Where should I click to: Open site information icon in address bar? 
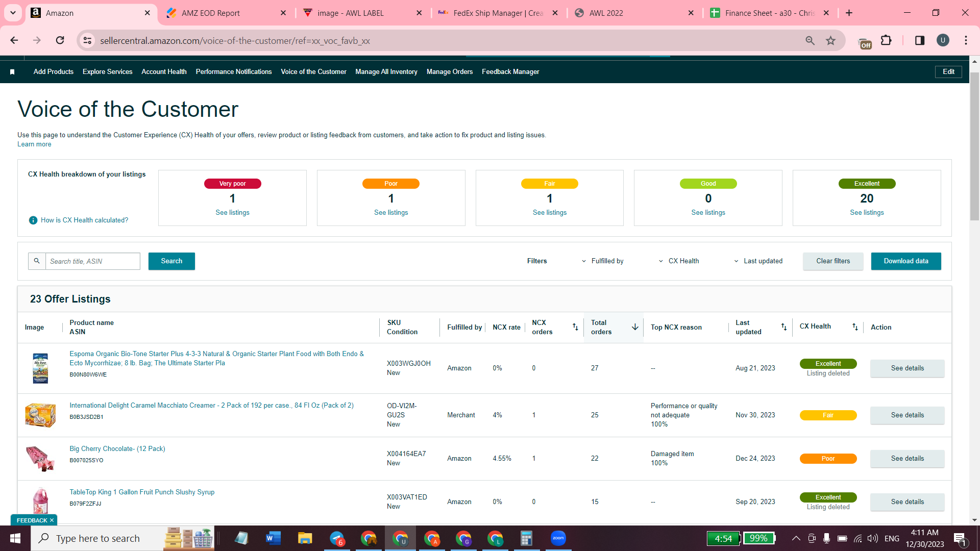[88, 40]
